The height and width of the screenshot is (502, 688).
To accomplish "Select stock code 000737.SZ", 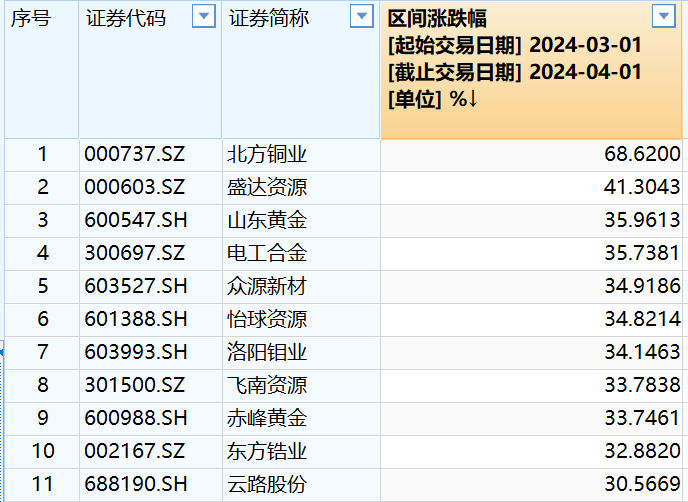I will click(x=135, y=154).
